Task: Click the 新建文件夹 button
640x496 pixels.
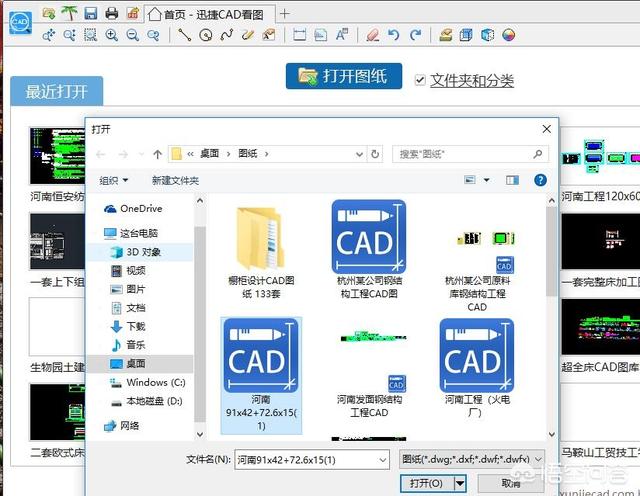Action: pyautogui.click(x=176, y=180)
